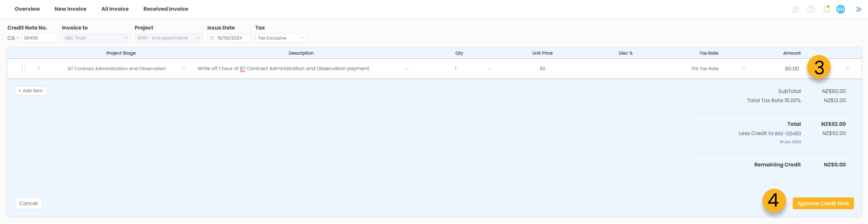This screenshot has width=868, height=224.
Task: Open Received Invoice tab
Action: [x=166, y=9]
